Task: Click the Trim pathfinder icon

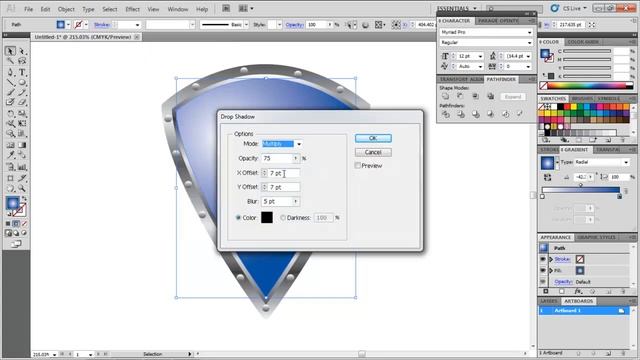Action: tap(460, 114)
